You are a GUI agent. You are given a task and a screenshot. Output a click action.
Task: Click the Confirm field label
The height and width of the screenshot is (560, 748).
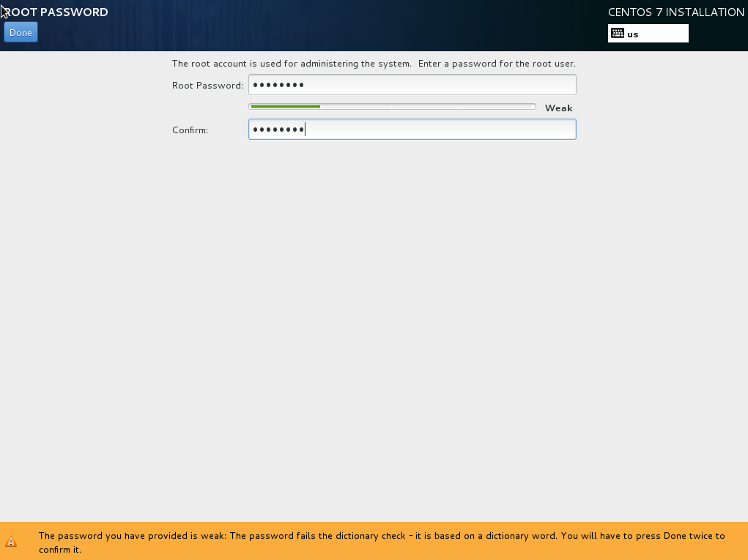point(190,130)
